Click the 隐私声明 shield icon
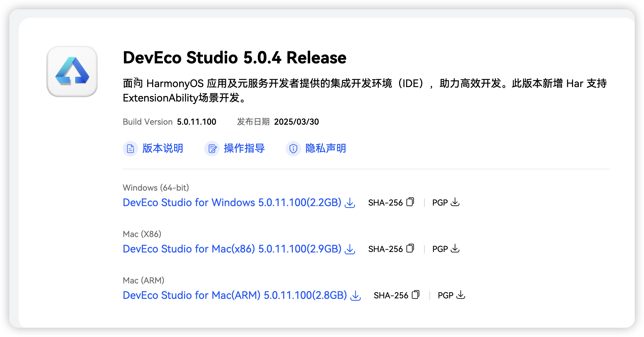 (x=293, y=149)
